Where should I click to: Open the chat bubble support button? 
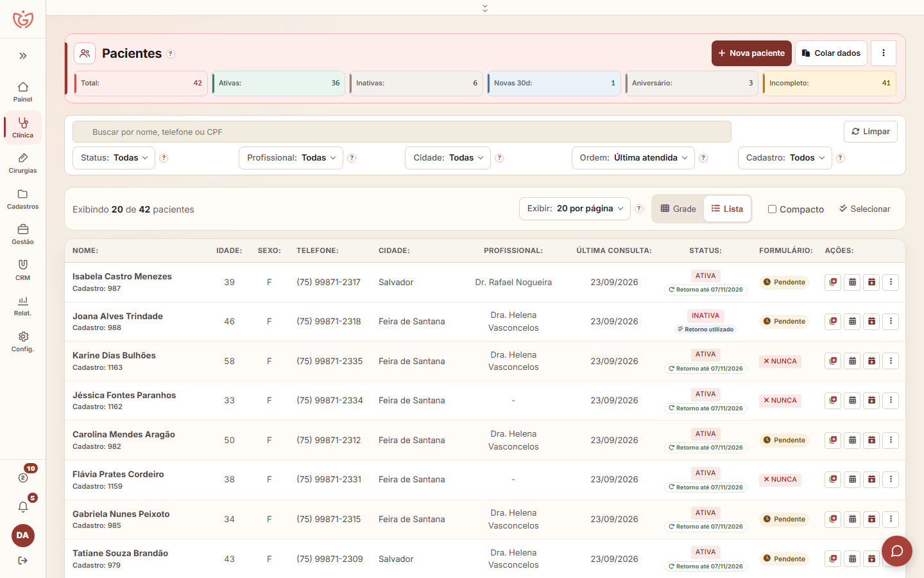pos(897,551)
